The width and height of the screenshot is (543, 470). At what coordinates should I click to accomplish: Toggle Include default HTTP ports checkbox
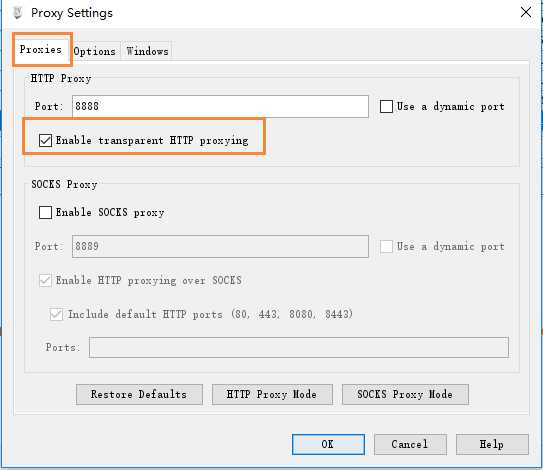coord(56,314)
